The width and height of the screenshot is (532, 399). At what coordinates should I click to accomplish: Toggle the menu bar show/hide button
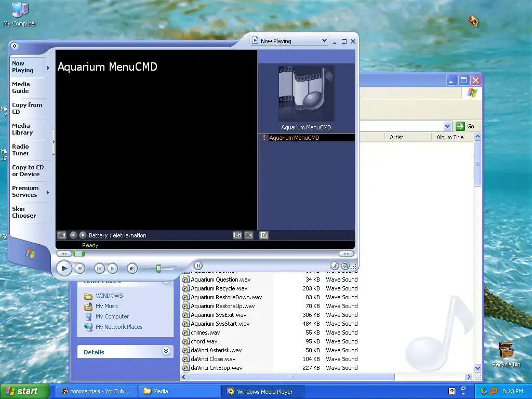coord(14,46)
